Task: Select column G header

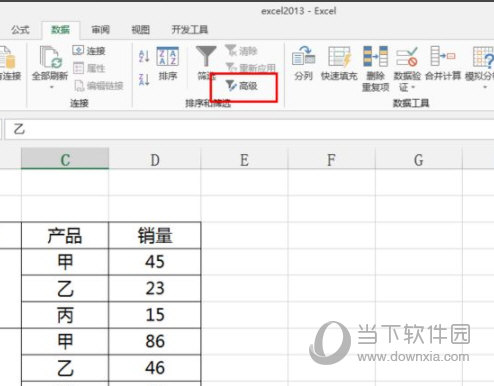Action: (419, 159)
